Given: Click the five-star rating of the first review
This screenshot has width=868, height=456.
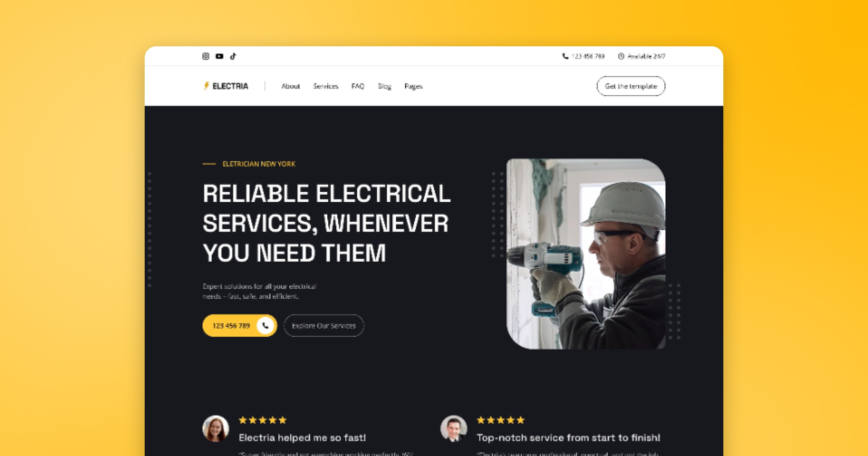Looking at the screenshot, I should [263, 420].
